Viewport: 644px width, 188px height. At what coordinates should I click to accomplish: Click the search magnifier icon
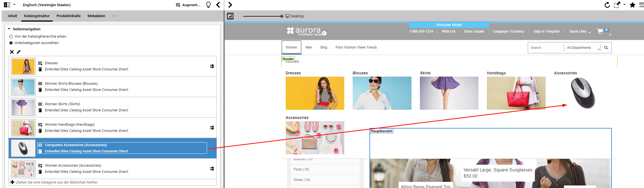click(x=606, y=48)
